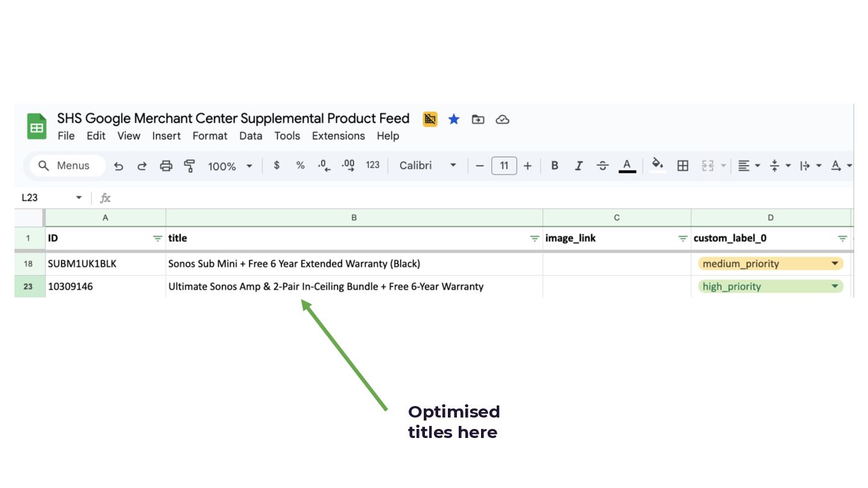The height and width of the screenshot is (488, 868).
Task: Open the File menu
Action: pyautogui.click(x=66, y=136)
